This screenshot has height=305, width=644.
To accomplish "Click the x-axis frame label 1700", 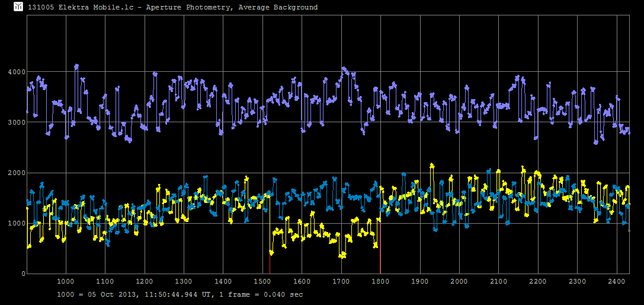I will [x=341, y=282].
